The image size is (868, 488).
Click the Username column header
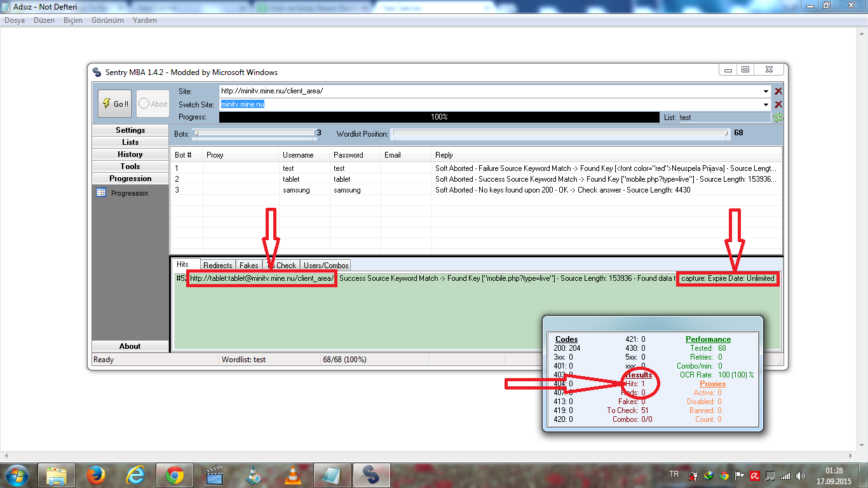point(298,155)
